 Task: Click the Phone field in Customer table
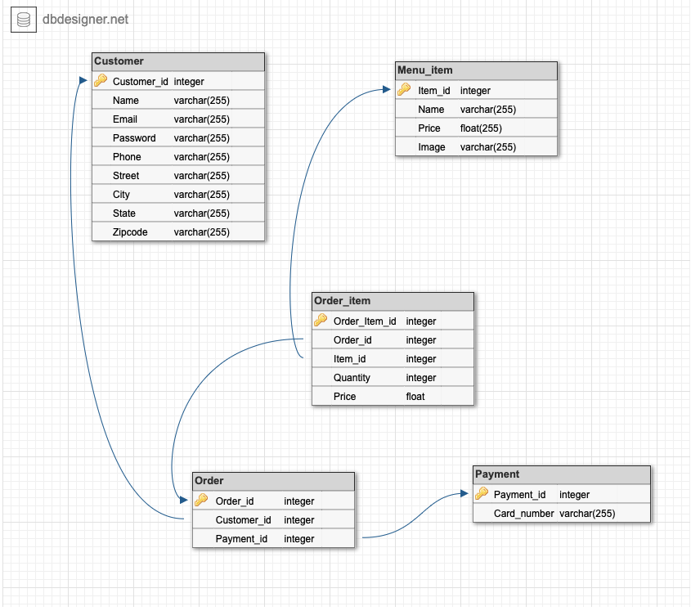(178, 157)
